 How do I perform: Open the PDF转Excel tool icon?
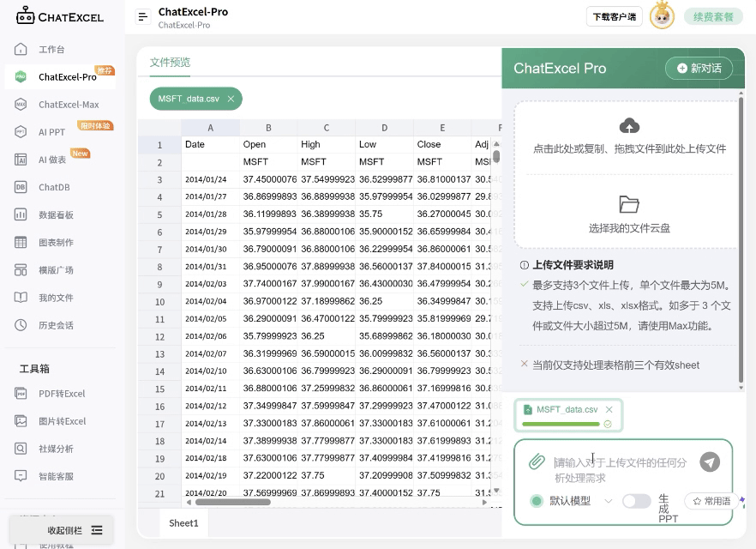click(21, 394)
